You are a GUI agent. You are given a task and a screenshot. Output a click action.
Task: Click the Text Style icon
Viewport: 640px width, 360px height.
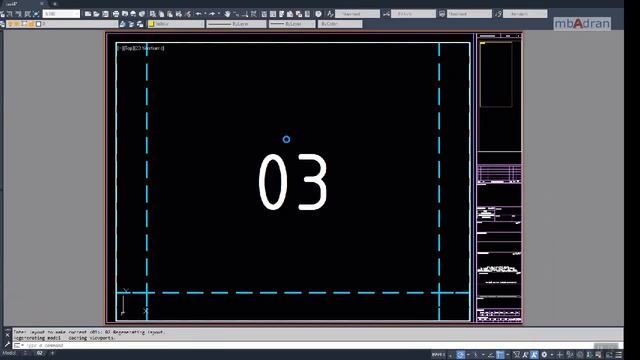[x=330, y=14]
